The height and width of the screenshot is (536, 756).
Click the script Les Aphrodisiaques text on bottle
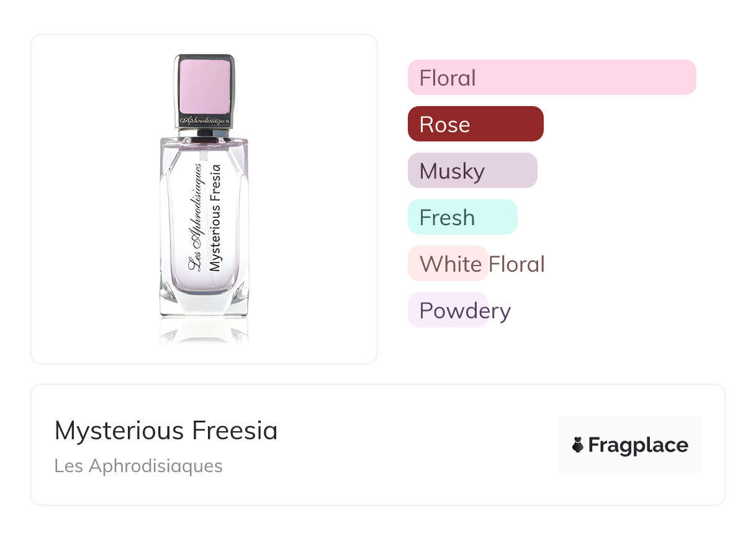tap(196, 218)
